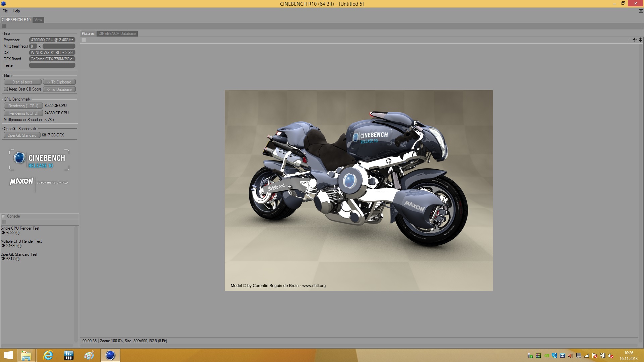
Task: Click the 6817 CB-GFX score text
Action: tap(53, 135)
